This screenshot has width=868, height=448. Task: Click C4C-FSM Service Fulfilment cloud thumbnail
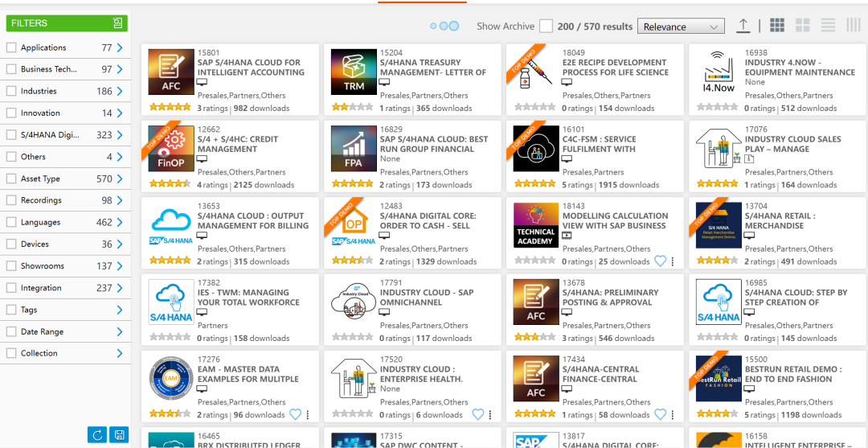point(536,149)
